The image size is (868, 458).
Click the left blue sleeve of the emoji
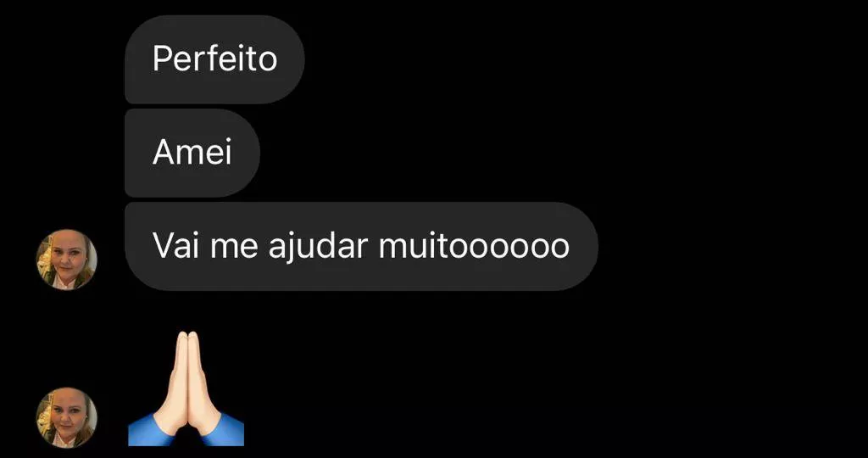[x=145, y=430]
